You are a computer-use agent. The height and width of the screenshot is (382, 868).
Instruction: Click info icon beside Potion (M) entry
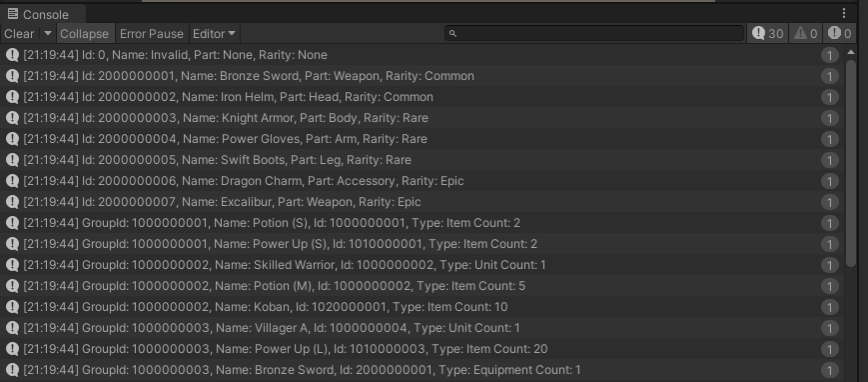point(12,287)
